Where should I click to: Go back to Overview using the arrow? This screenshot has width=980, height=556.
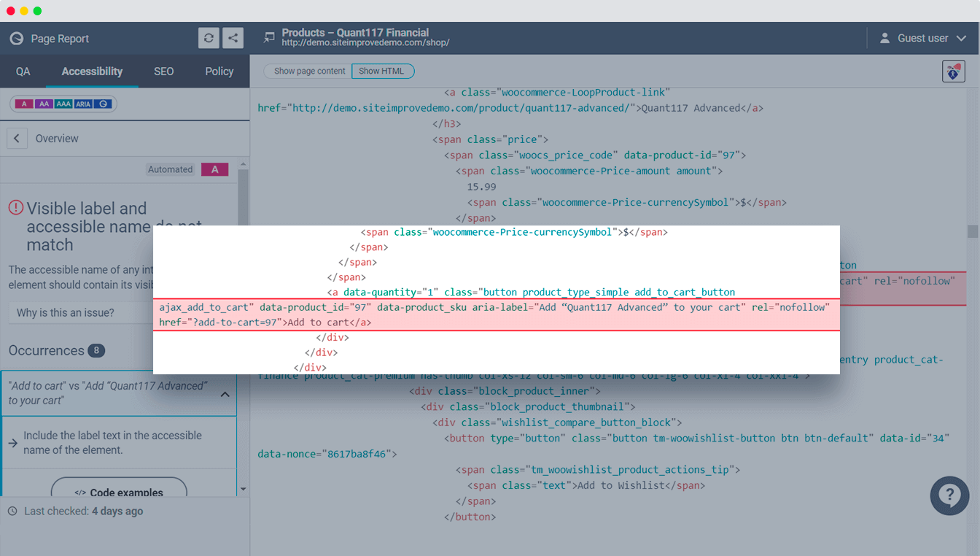point(17,139)
